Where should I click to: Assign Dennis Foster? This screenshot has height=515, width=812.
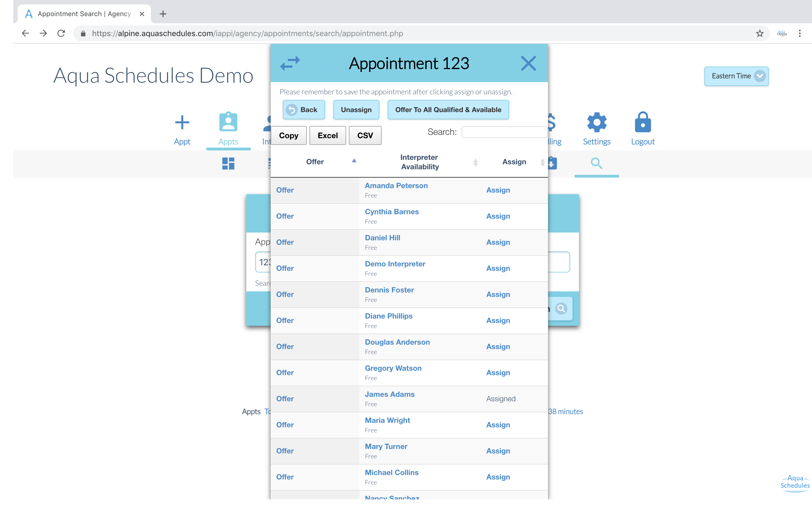498,294
